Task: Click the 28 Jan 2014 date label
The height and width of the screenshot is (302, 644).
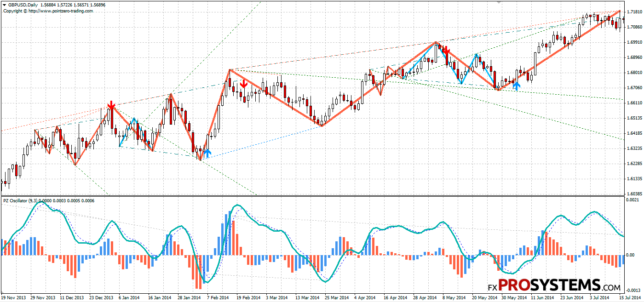Action: (188, 298)
